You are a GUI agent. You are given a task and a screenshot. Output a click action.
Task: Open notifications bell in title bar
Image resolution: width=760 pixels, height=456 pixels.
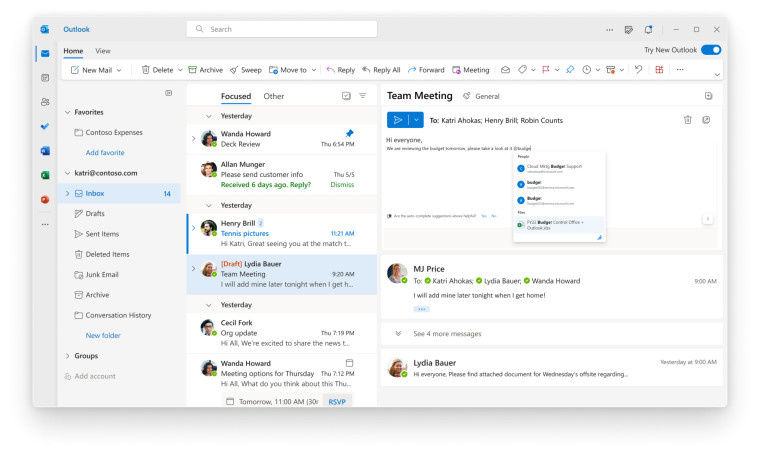649,30
